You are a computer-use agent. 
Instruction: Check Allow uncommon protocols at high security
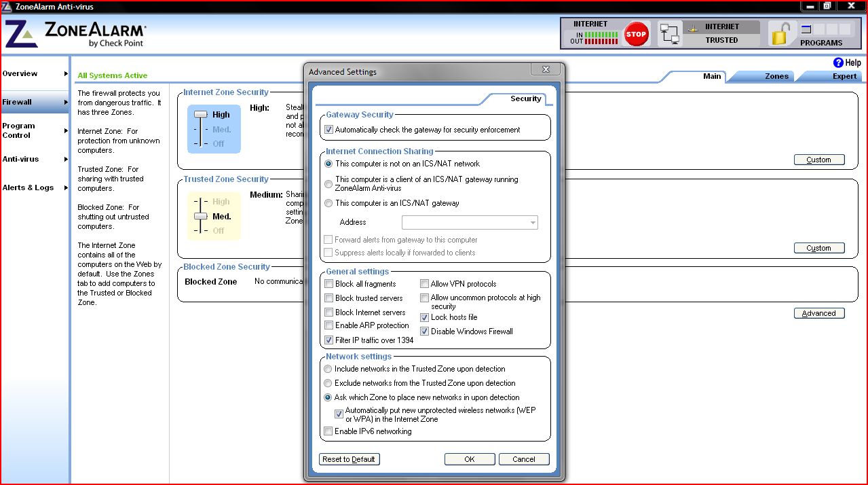tap(425, 298)
